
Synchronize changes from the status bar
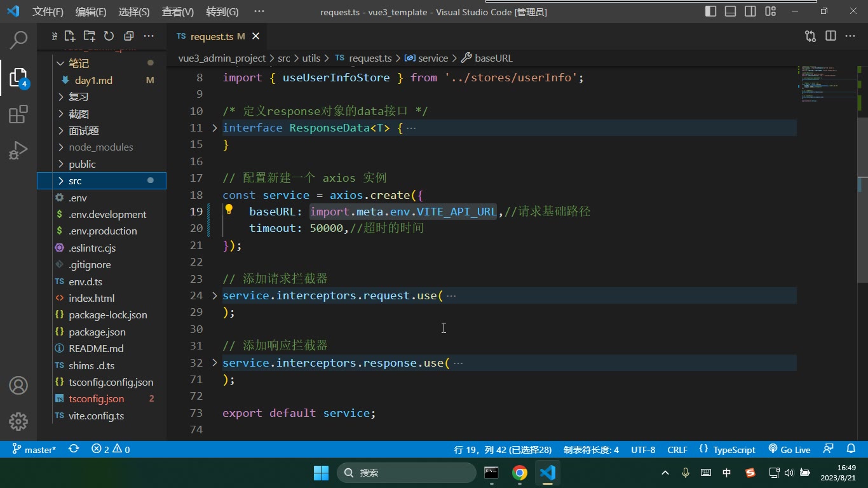click(x=74, y=449)
